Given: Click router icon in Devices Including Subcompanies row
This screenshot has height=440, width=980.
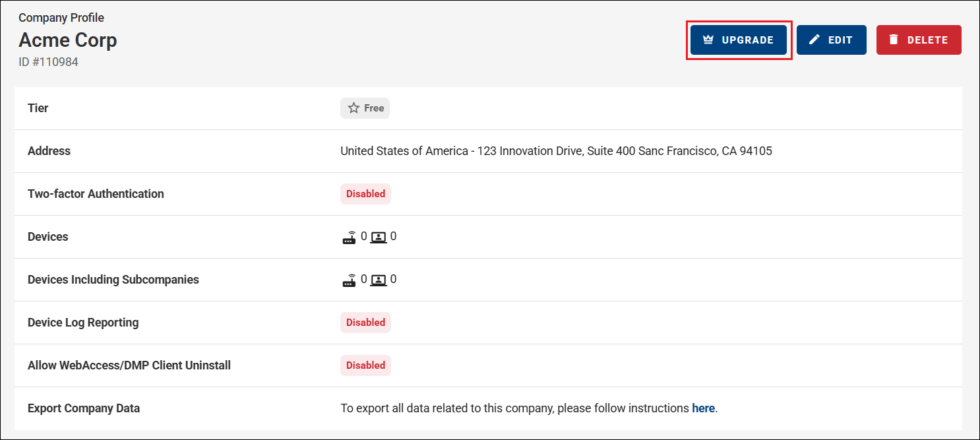Looking at the screenshot, I should [x=350, y=280].
